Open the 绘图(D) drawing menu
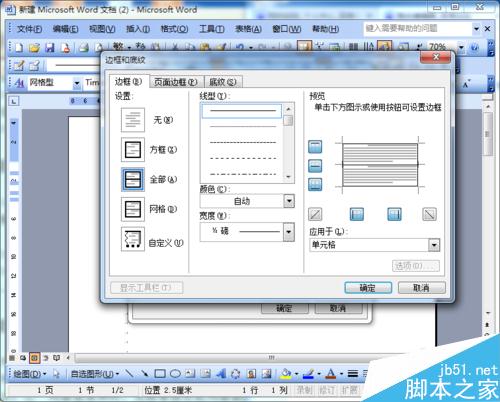The height and width of the screenshot is (402, 500). (30, 374)
